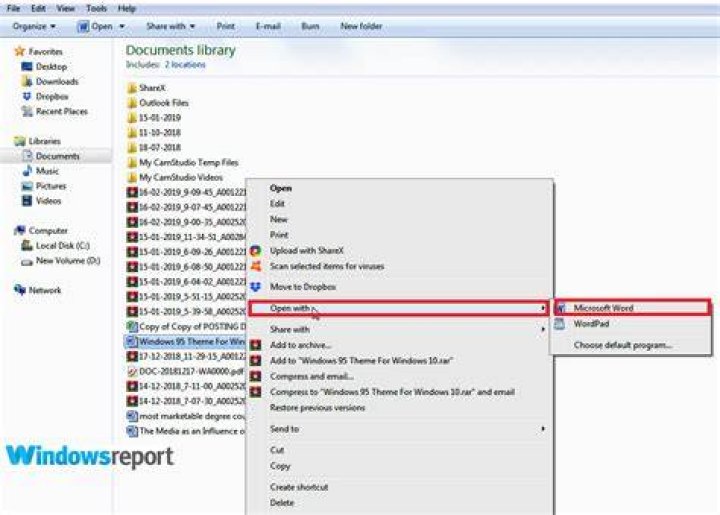Screen dimensions: 720x515
Task: Select the Local Disk (C:) drive icon
Action: click(x=27, y=246)
